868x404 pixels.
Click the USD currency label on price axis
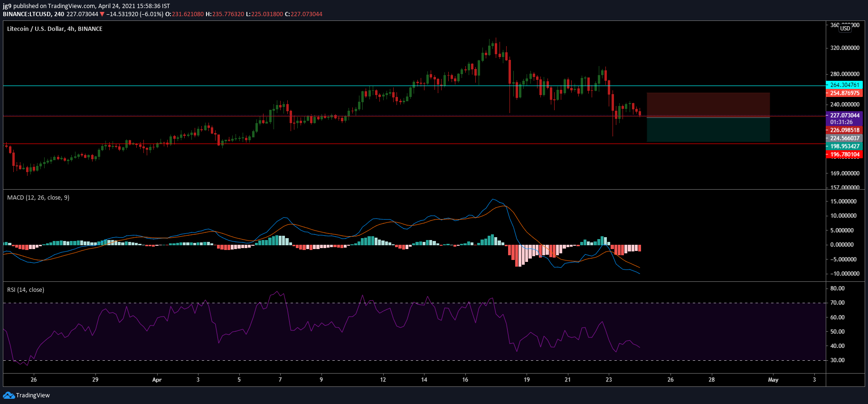[845, 29]
